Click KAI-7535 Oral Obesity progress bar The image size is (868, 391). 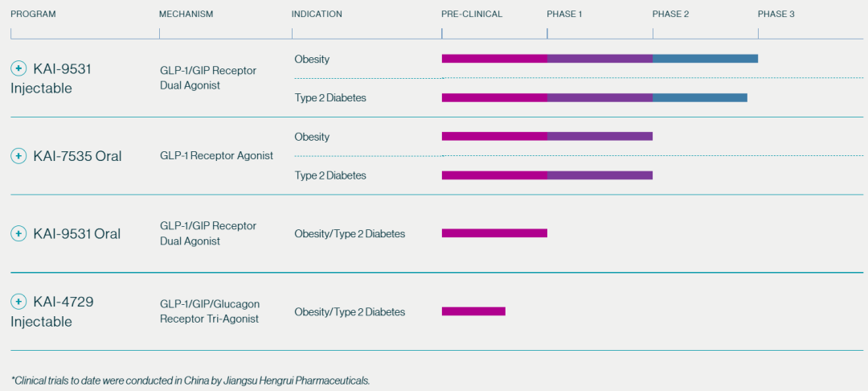pyautogui.click(x=547, y=136)
